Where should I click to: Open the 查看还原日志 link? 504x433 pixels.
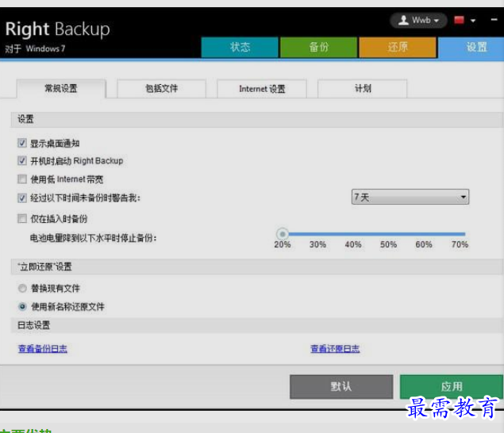[335, 348]
